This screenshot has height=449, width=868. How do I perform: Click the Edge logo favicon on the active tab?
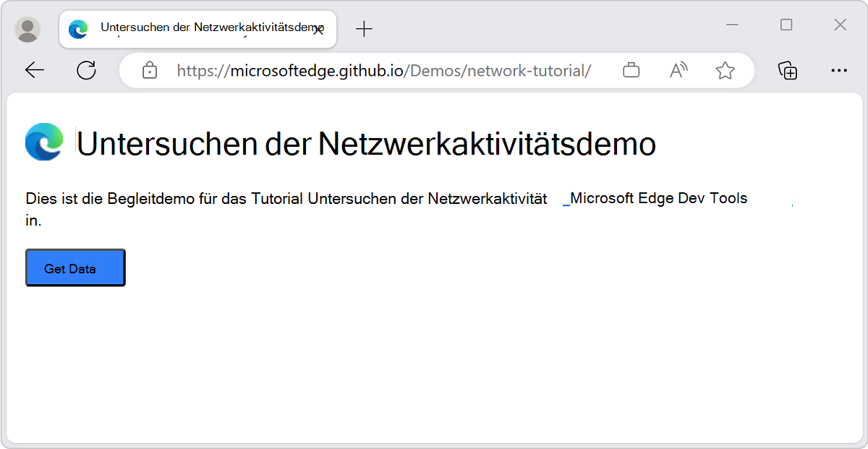pos(77,29)
